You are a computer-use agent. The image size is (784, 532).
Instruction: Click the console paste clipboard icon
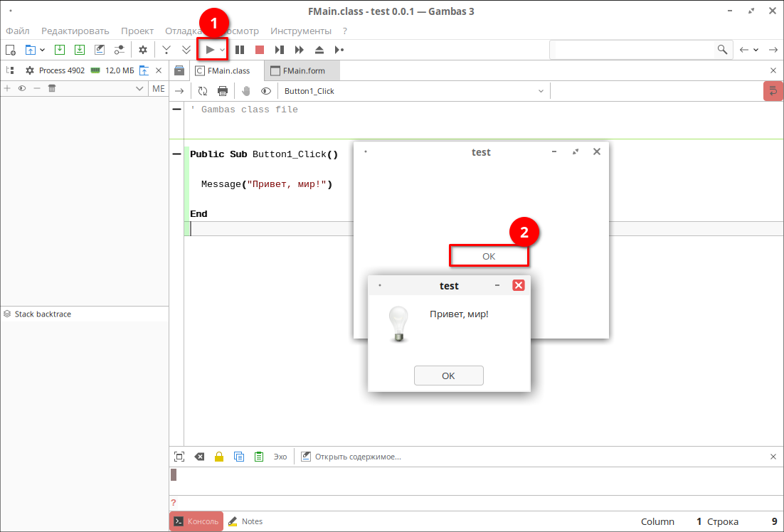259,457
